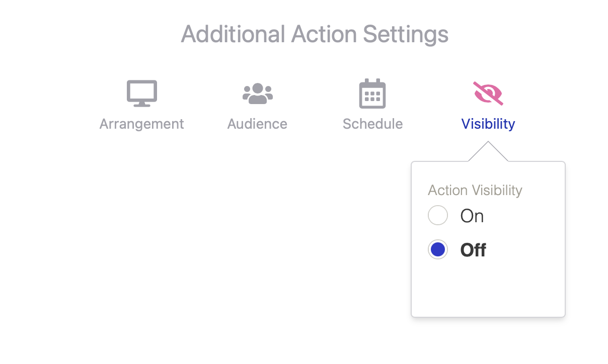Click the pink crossed-out eye icon
The width and height of the screenshot is (608, 364).
pyautogui.click(x=488, y=94)
